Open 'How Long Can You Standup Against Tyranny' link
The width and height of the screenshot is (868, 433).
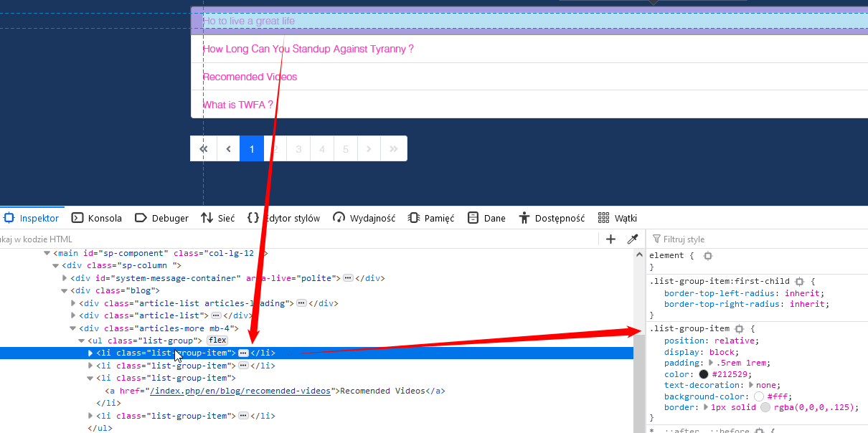coord(308,49)
